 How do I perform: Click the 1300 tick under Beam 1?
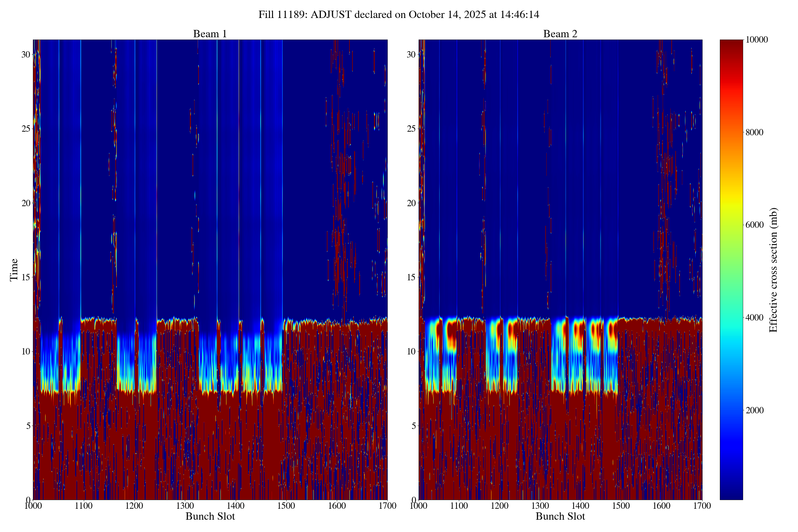point(185,506)
